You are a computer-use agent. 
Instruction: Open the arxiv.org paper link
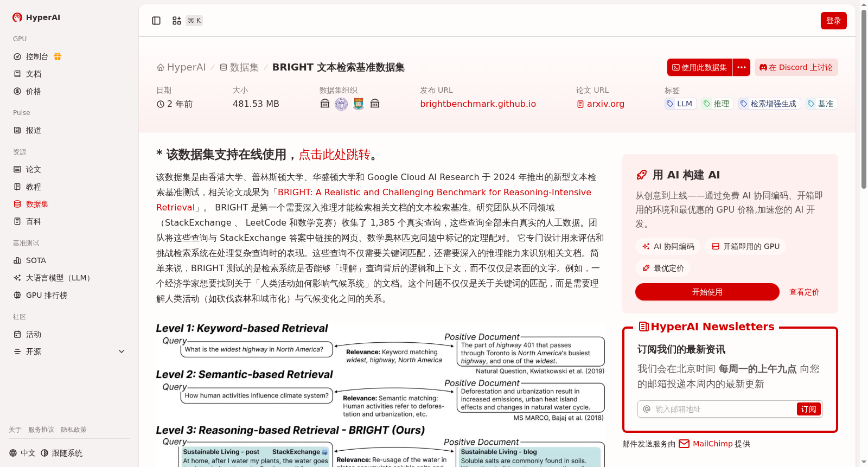point(601,104)
